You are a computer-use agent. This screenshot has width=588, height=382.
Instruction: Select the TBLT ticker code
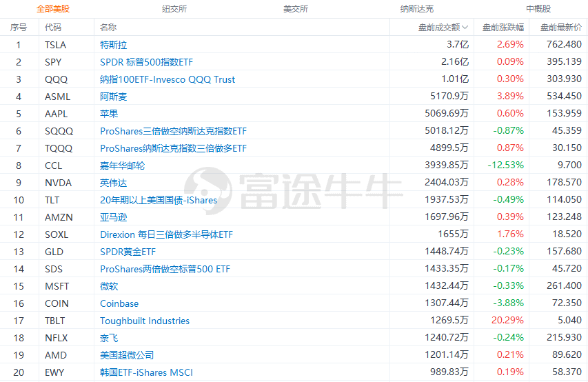pyautogui.click(x=54, y=321)
